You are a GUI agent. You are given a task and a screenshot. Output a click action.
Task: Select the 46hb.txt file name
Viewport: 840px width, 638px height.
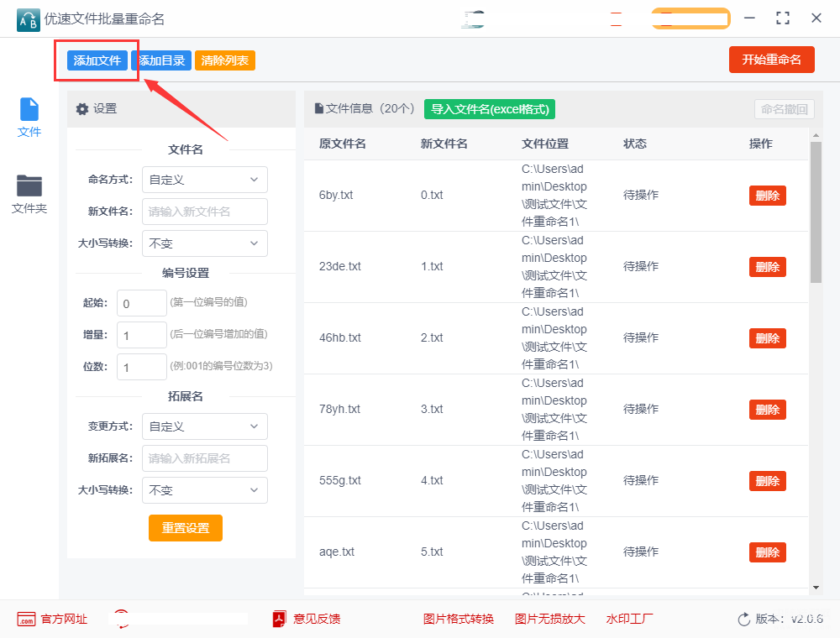pyautogui.click(x=339, y=337)
